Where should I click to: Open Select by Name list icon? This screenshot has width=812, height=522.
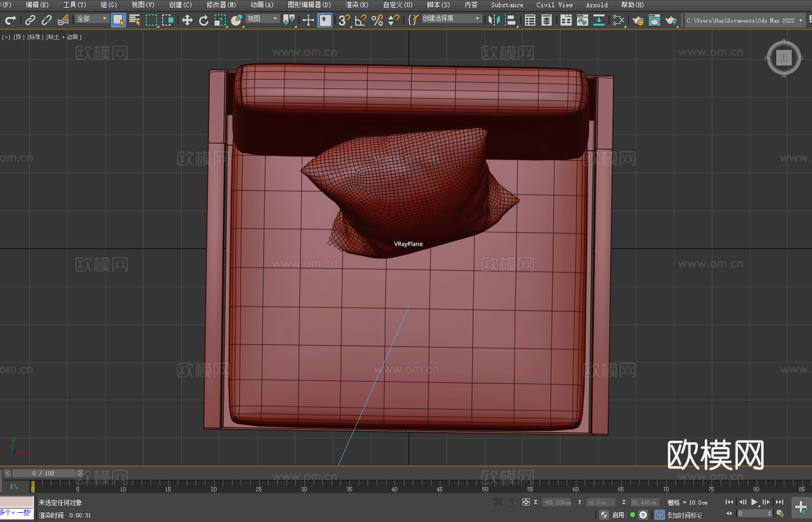(x=135, y=20)
